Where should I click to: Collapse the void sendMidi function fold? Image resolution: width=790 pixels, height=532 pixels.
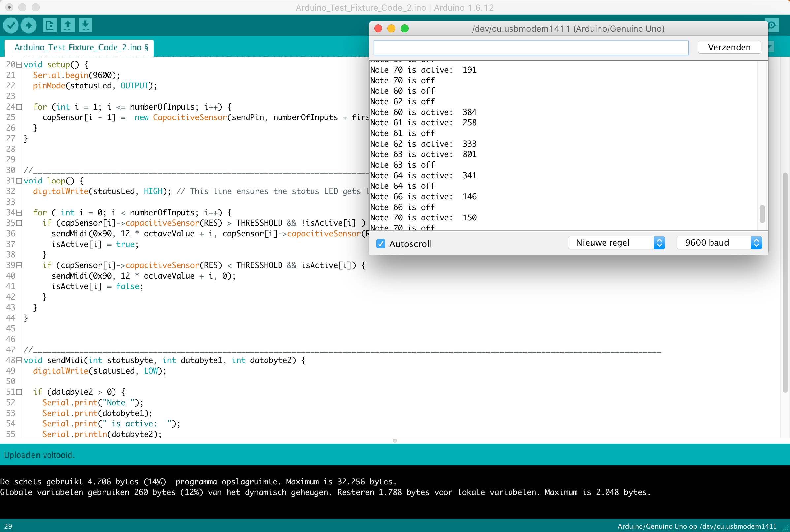pyautogui.click(x=19, y=360)
